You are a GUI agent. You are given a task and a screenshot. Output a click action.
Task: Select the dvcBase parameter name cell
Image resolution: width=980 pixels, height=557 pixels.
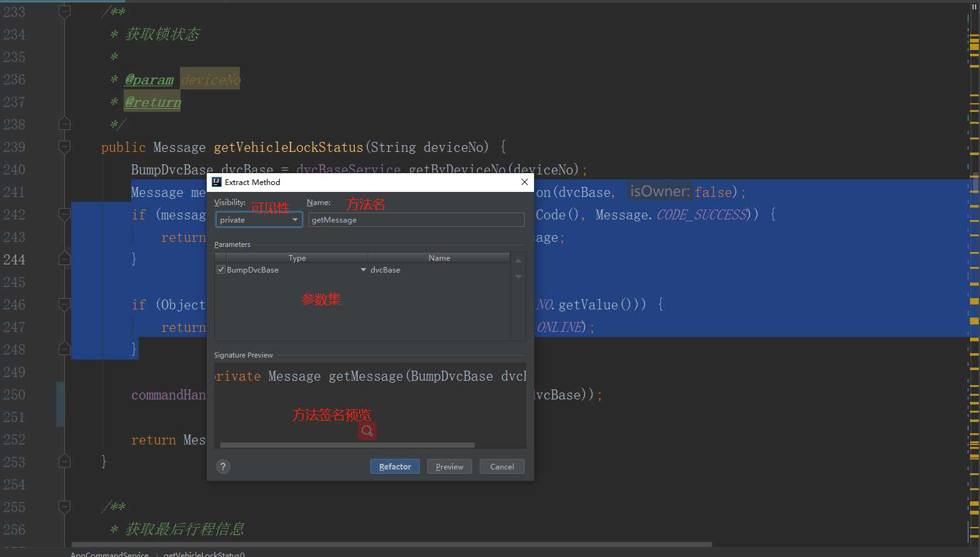coord(439,270)
